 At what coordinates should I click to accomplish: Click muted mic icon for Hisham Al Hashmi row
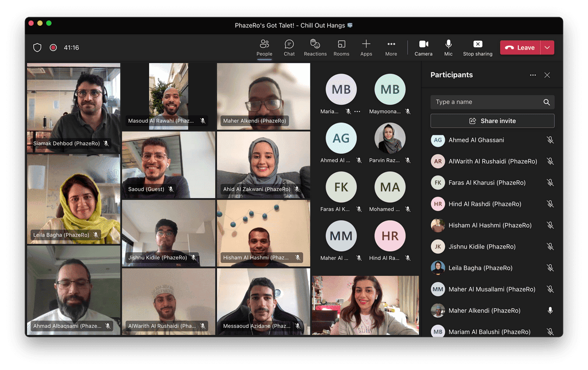(550, 226)
